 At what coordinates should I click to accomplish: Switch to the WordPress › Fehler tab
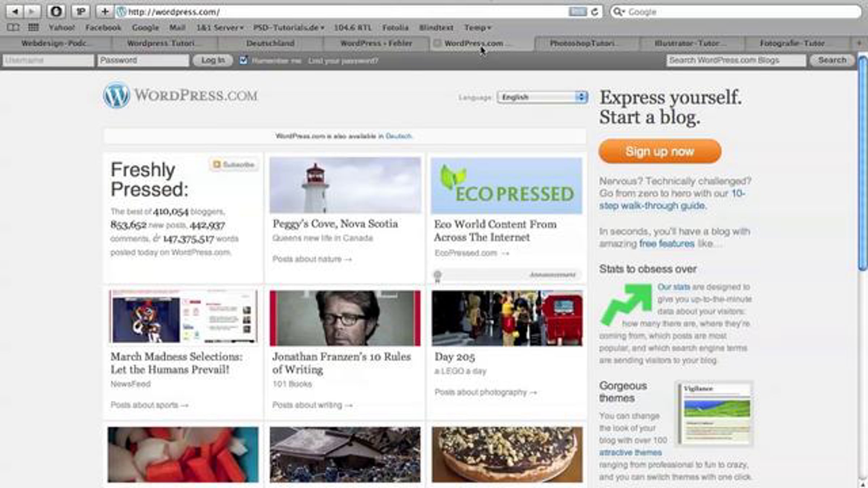tap(376, 43)
